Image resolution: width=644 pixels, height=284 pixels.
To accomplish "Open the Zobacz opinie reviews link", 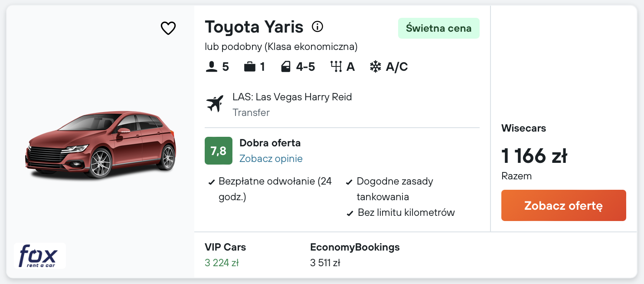I will click(271, 159).
